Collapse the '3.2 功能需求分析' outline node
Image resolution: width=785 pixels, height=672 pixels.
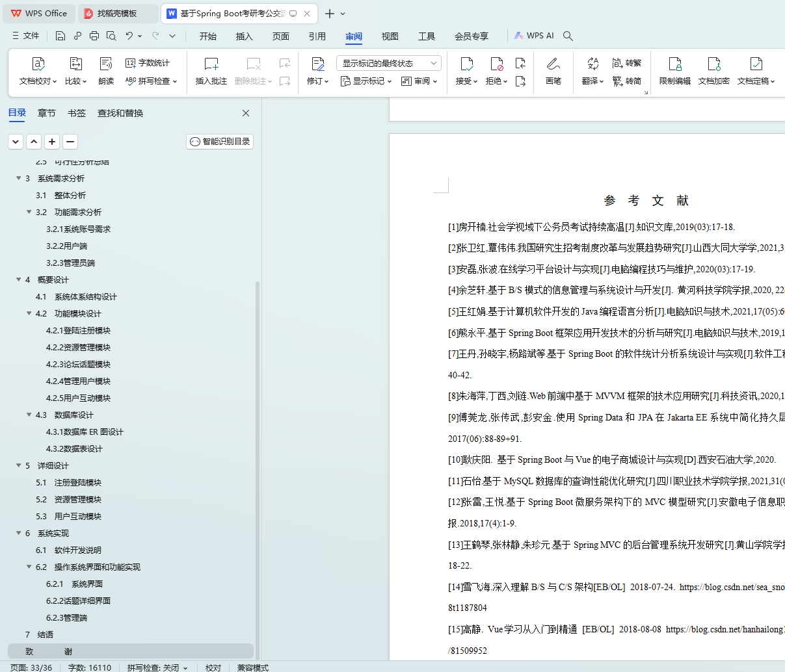pos(29,212)
